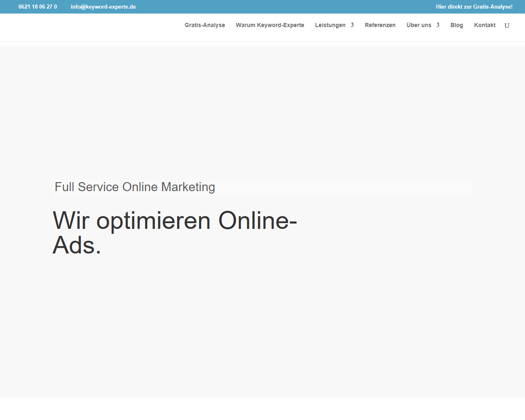Expand the Leistungen submenu arrow

[352, 25]
